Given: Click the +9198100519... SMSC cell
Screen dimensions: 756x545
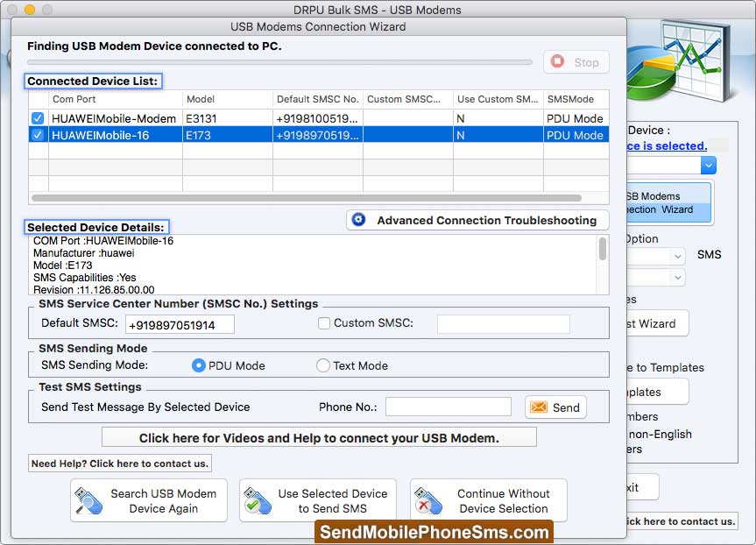Looking at the screenshot, I should (317, 118).
